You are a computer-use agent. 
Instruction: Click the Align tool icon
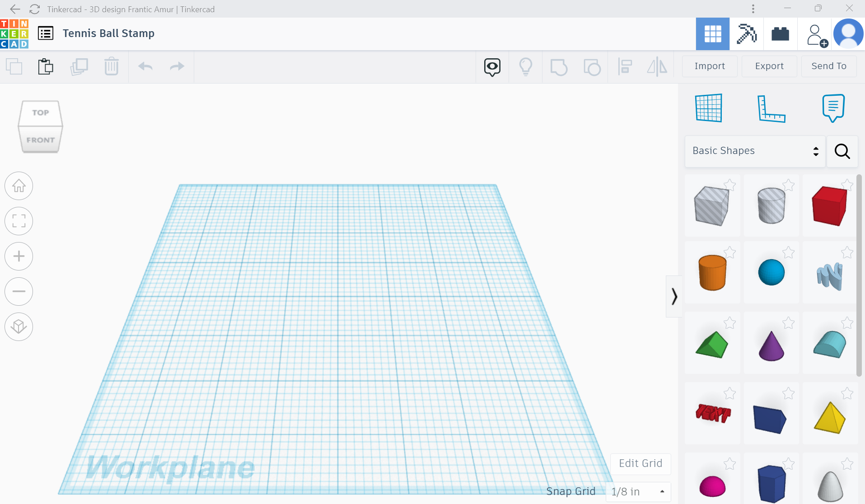coord(625,67)
